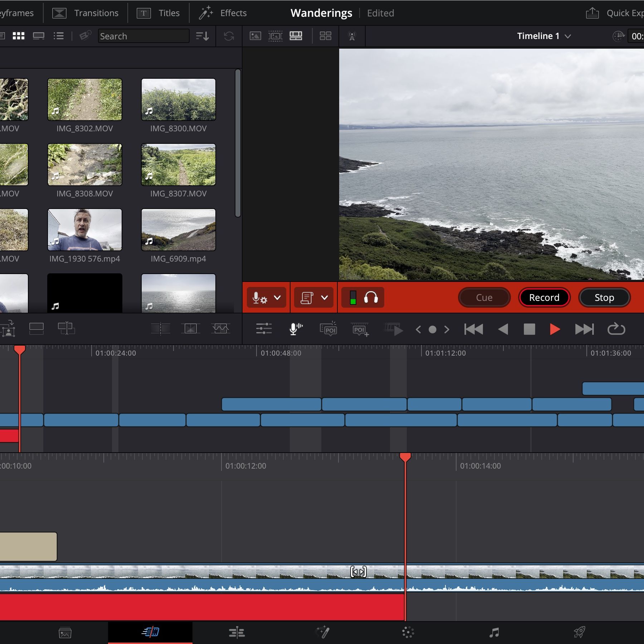Viewport: 644px width, 644px height.
Task: Switch to the Fairlight music note page
Action: [x=494, y=633]
